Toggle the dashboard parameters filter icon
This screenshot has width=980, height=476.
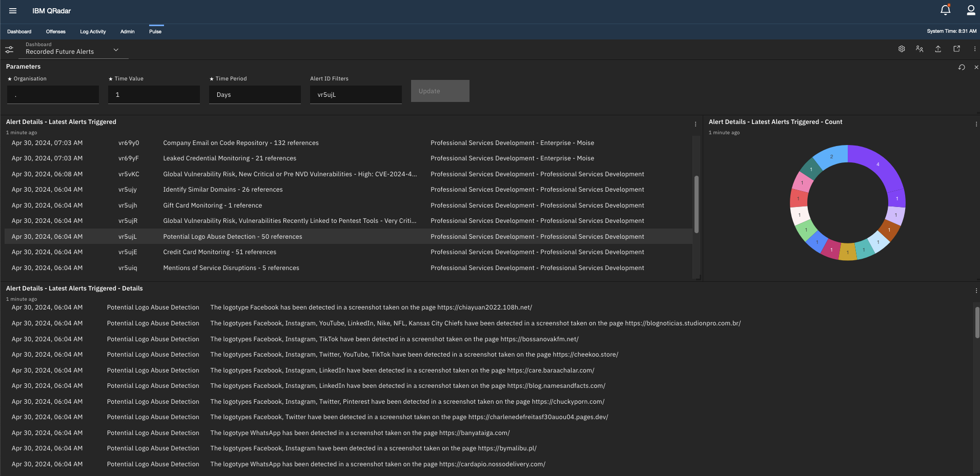pos(9,49)
